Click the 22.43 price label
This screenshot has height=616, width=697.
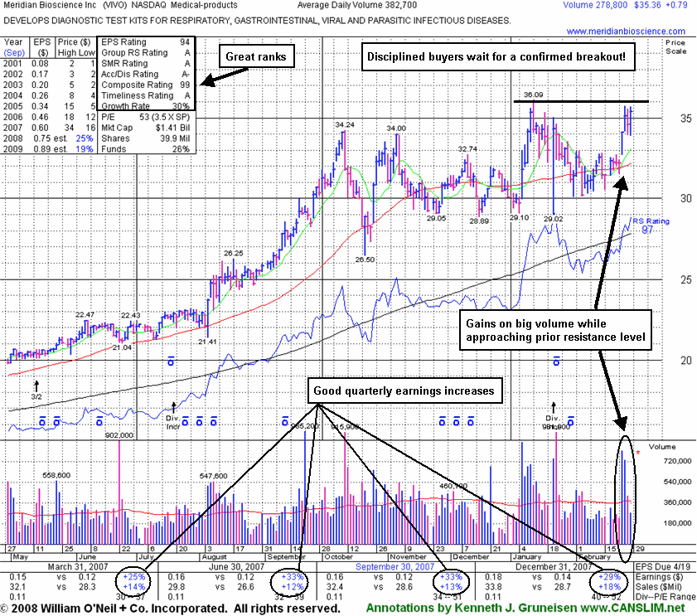point(131,315)
